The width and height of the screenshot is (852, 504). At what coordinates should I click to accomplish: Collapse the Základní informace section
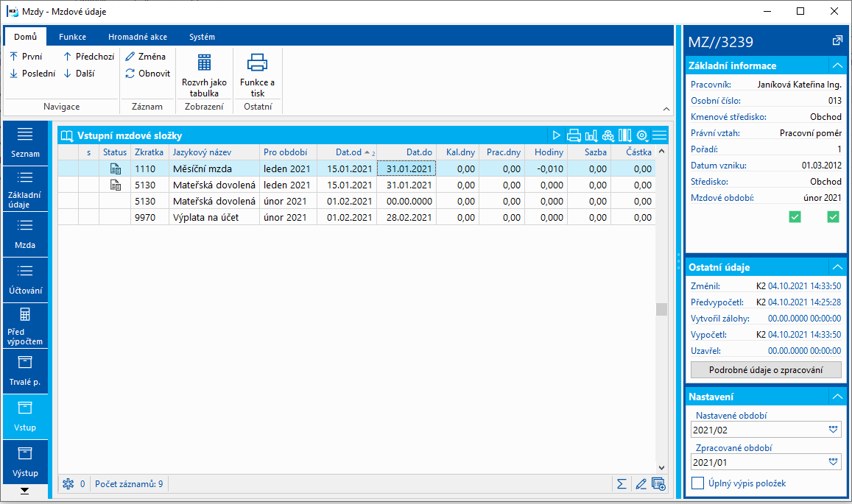click(x=837, y=65)
